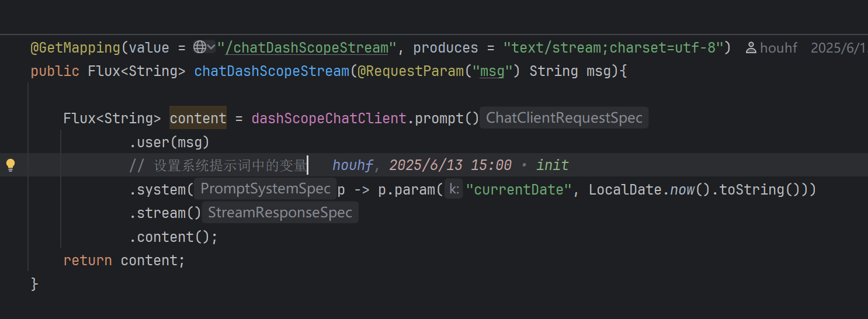Click the @GetMapping annotation
Viewport: 868px width, 319px height.
coord(75,48)
